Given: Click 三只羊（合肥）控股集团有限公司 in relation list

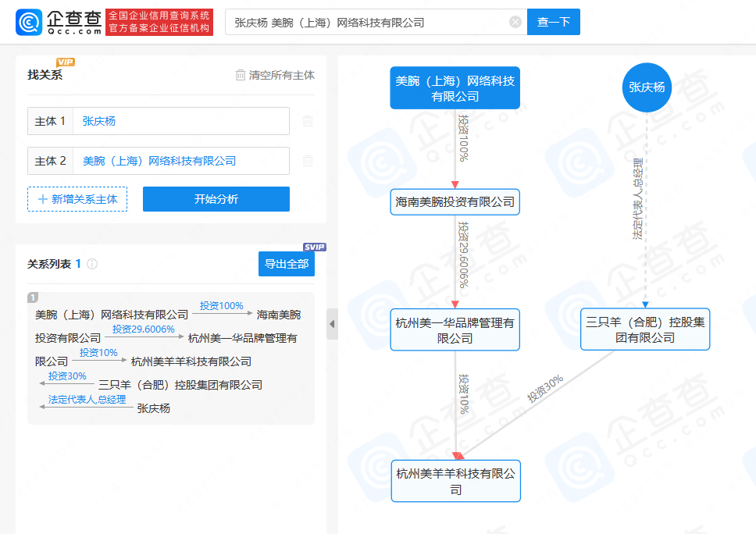Looking at the screenshot, I should (180, 385).
